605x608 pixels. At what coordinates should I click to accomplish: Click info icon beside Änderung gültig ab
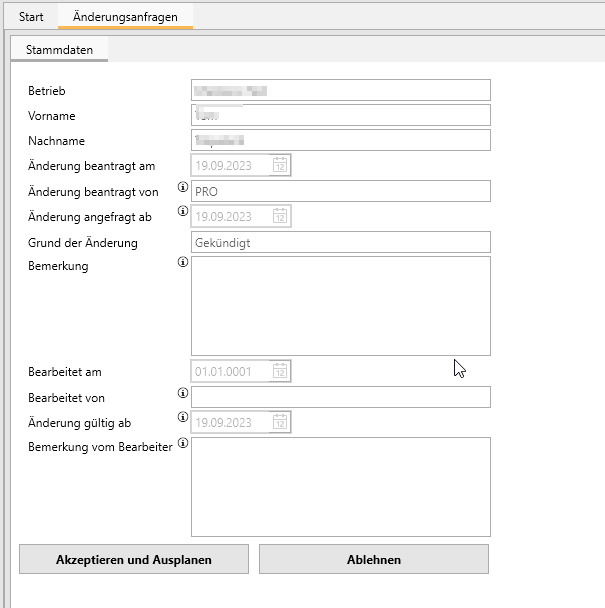tap(183, 417)
